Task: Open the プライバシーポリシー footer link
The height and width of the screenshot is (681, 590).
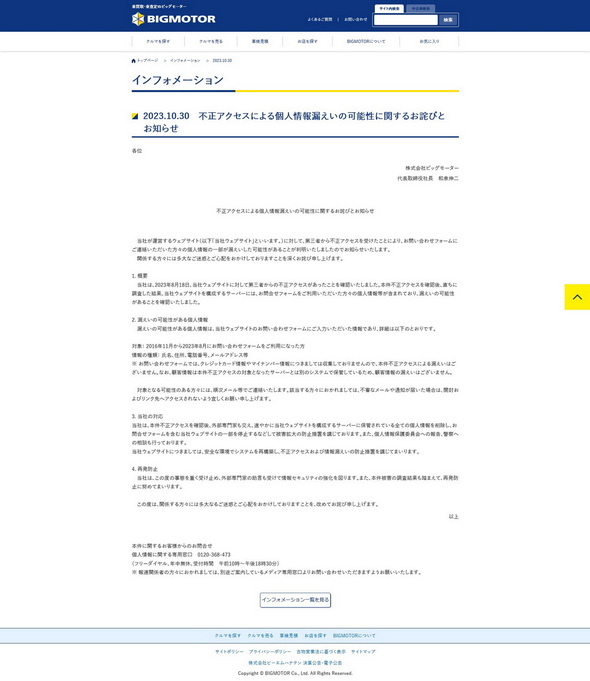Action: pos(270,652)
